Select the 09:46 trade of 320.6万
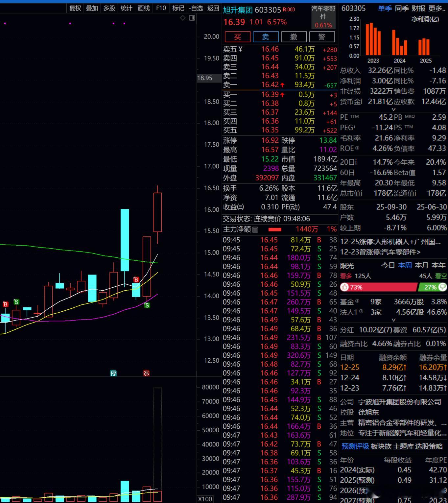Image resolution: width=448 pixels, height=503 pixels. pyautogui.click(x=280, y=355)
